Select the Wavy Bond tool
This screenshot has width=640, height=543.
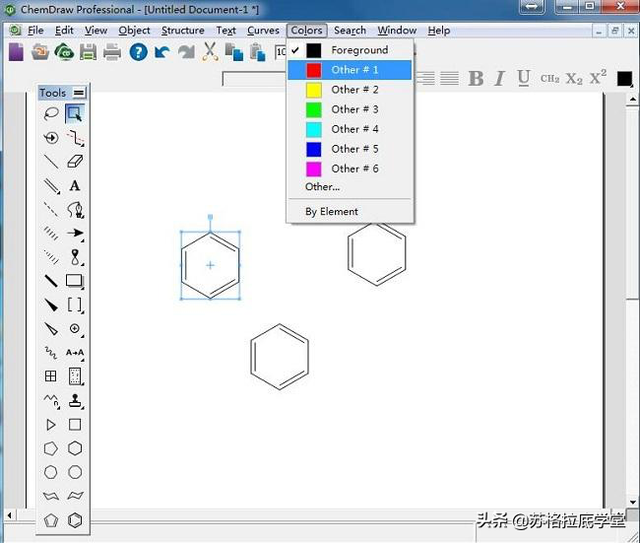click(51, 353)
